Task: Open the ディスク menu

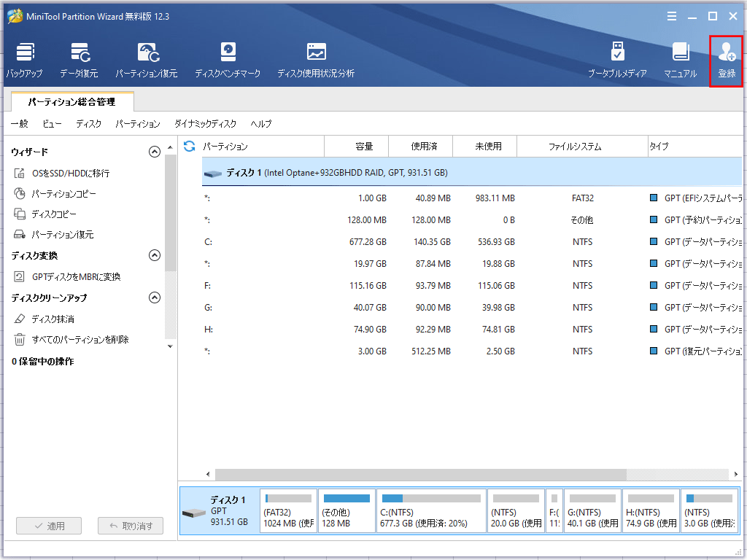Action: click(x=88, y=124)
